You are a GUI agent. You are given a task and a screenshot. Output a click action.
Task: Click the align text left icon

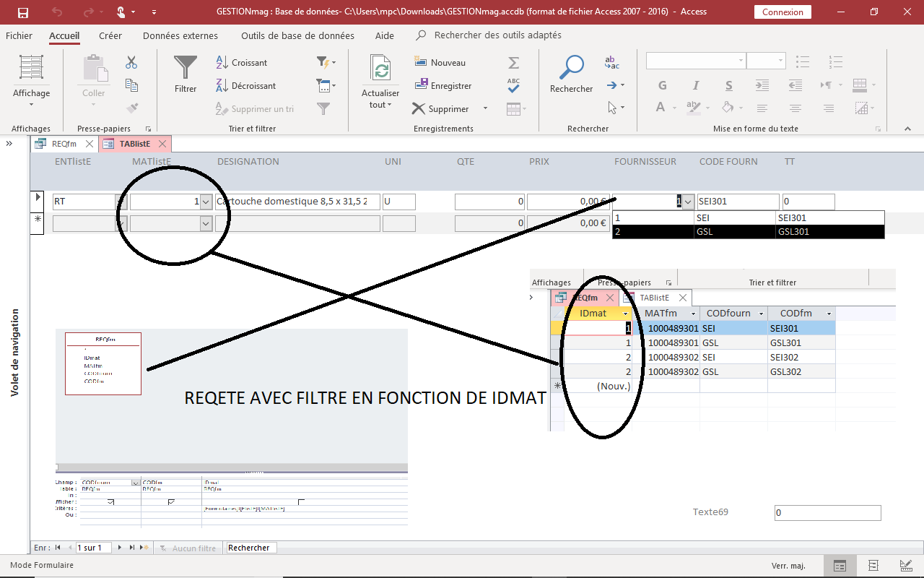pos(762,108)
